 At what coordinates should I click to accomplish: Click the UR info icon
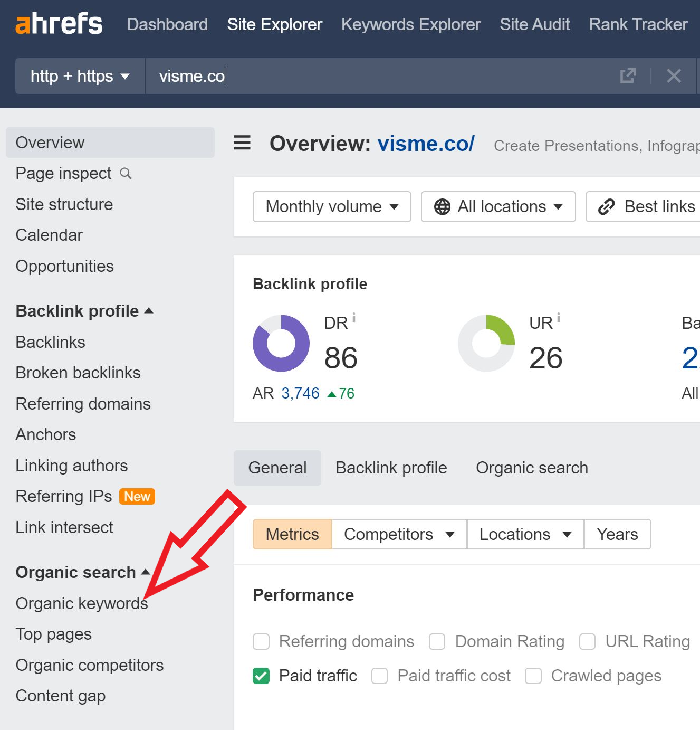coord(559,318)
